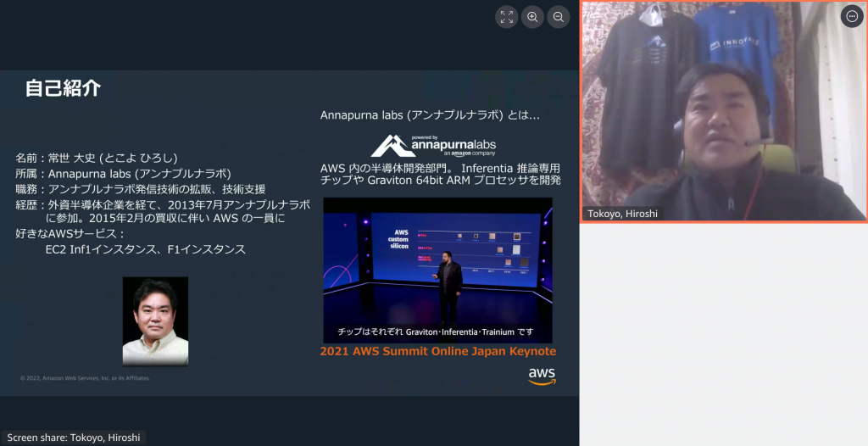
Task: Open more options on Tokoyo's video tile
Action: (x=852, y=16)
